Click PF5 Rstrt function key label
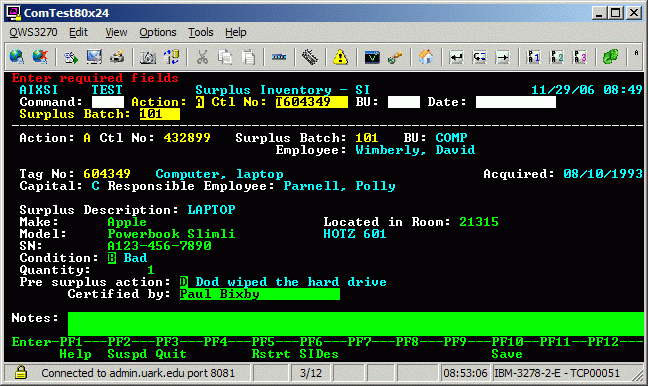 (271, 348)
